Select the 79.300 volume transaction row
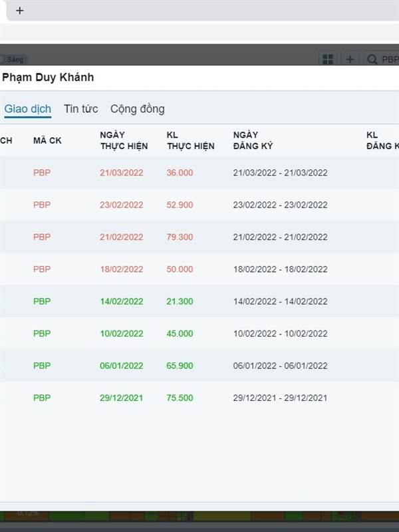Viewport: 399px width, 532px height. tap(199, 237)
